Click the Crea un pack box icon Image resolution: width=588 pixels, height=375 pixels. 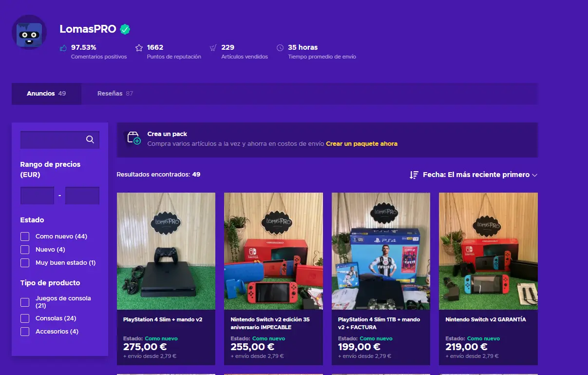pyautogui.click(x=133, y=138)
